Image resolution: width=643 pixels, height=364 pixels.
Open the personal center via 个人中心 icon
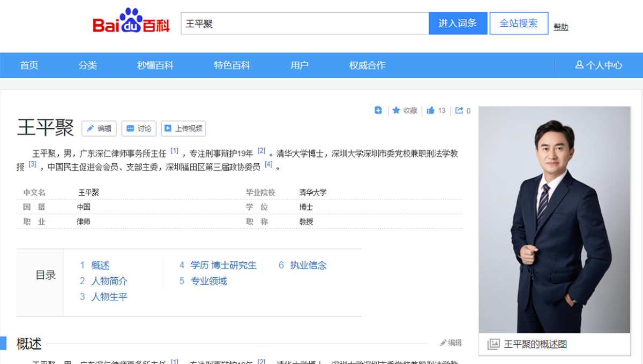pyautogui.click(x=597, y=65)
